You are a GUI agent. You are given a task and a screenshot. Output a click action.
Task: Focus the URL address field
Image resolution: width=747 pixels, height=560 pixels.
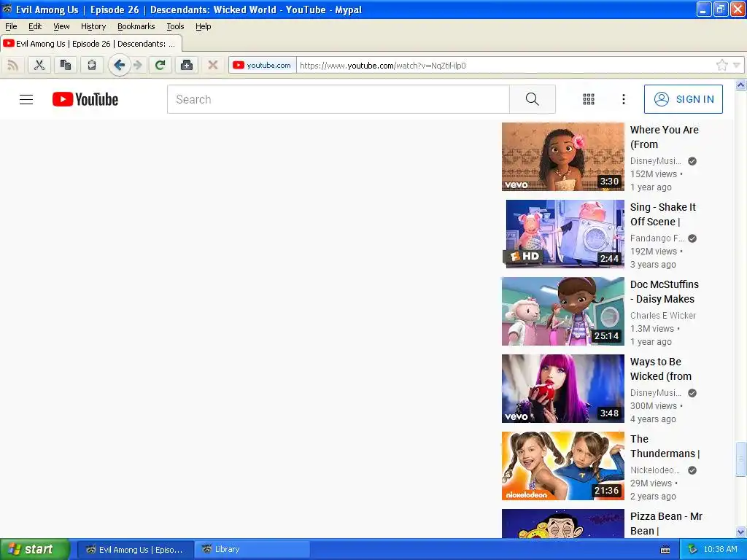point(505,65)
